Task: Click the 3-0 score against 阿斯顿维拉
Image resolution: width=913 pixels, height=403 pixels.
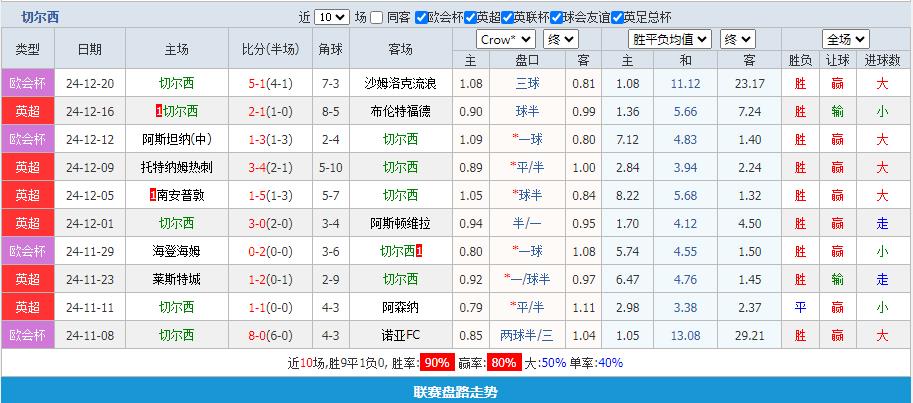Action: click(x=257, y=224)
